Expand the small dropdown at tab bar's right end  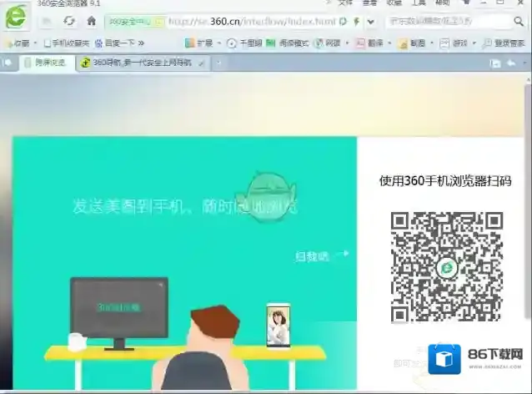[524, 63]
